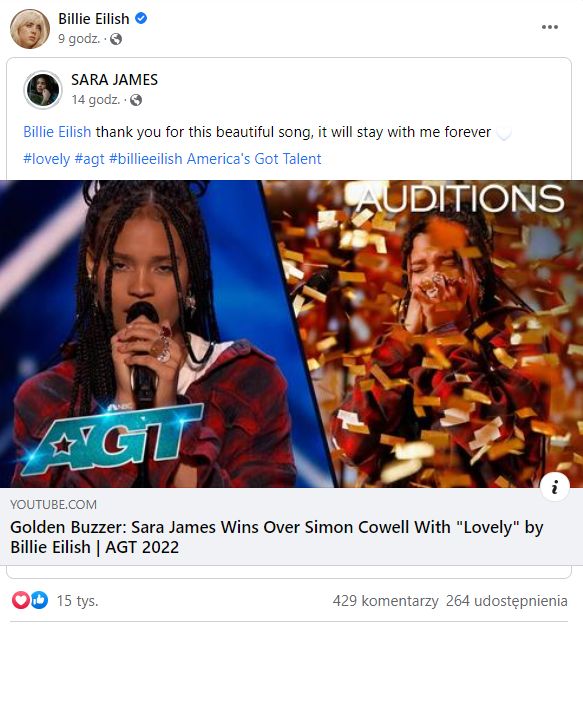583x703 pixels.
Task: Open the SARA JAMES name link
Action: click(x=114, y=80)
